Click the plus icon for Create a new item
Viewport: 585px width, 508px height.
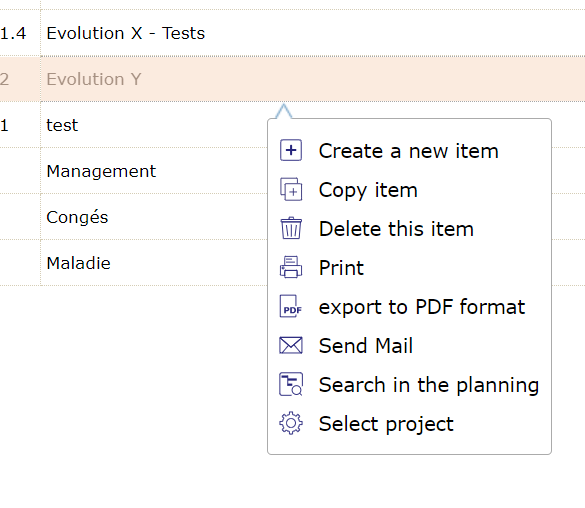[291, 150]
